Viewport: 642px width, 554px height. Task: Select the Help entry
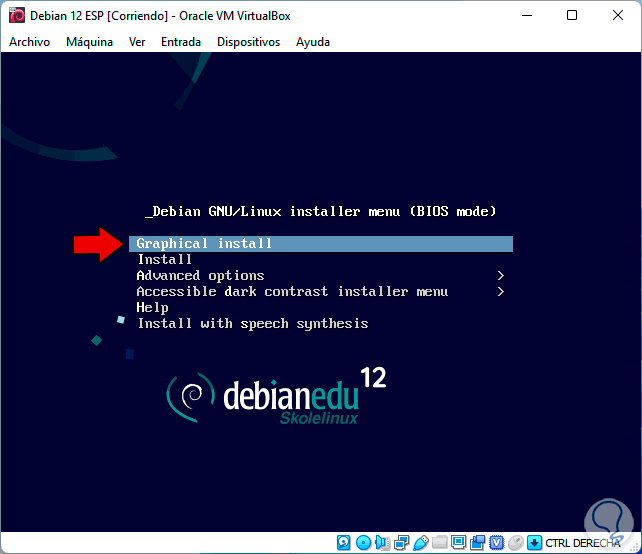[x=152, y=308]
